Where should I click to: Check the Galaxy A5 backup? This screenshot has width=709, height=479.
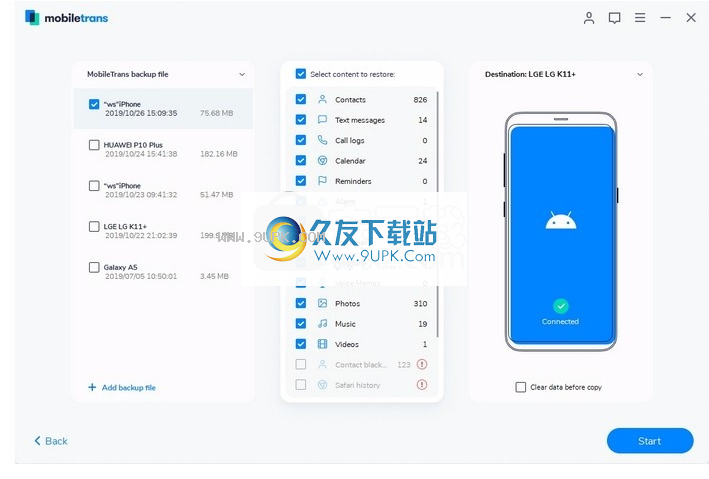94,267
